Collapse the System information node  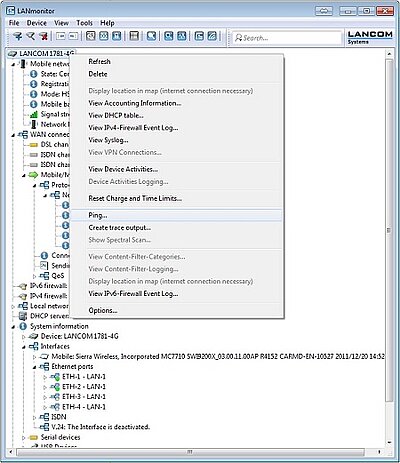(13, 327)
